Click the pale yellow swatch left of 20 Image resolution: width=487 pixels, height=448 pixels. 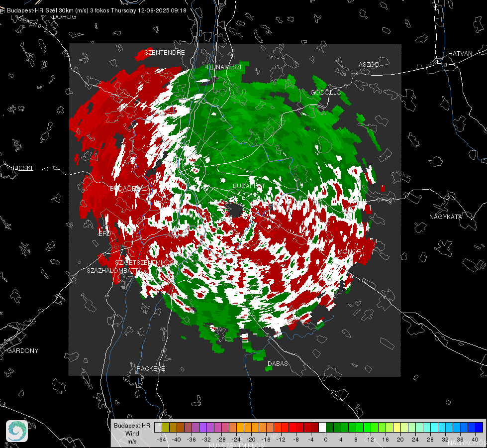tap(397, 427)
